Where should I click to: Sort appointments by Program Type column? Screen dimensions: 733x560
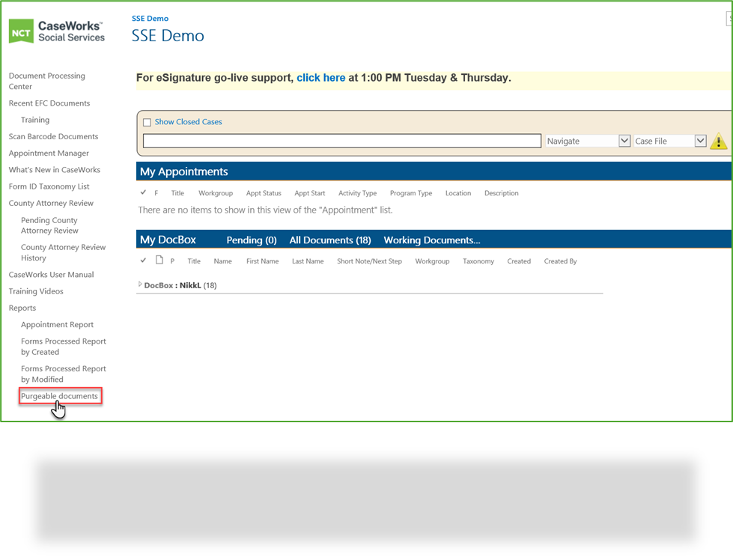pyautogui.click(x=411, y=193)
